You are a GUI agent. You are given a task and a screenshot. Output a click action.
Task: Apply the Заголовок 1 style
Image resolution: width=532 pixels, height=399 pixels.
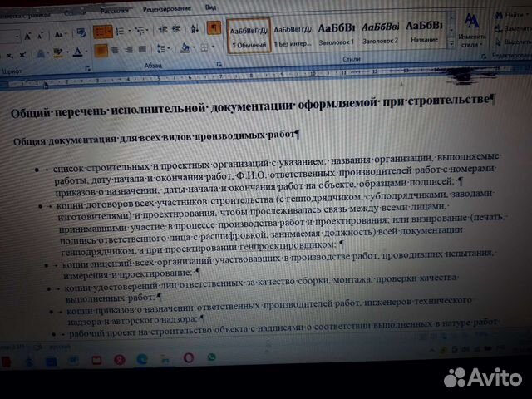[x=336, y=34]
